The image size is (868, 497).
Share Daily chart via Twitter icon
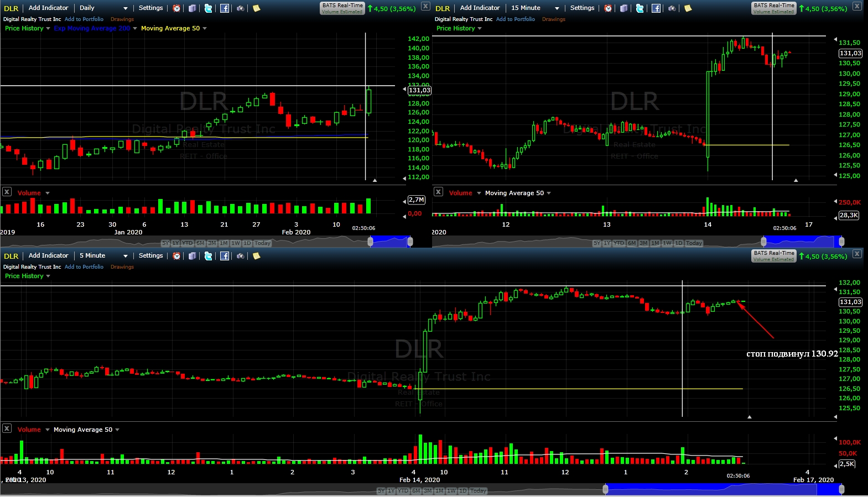tap(208, 8)
